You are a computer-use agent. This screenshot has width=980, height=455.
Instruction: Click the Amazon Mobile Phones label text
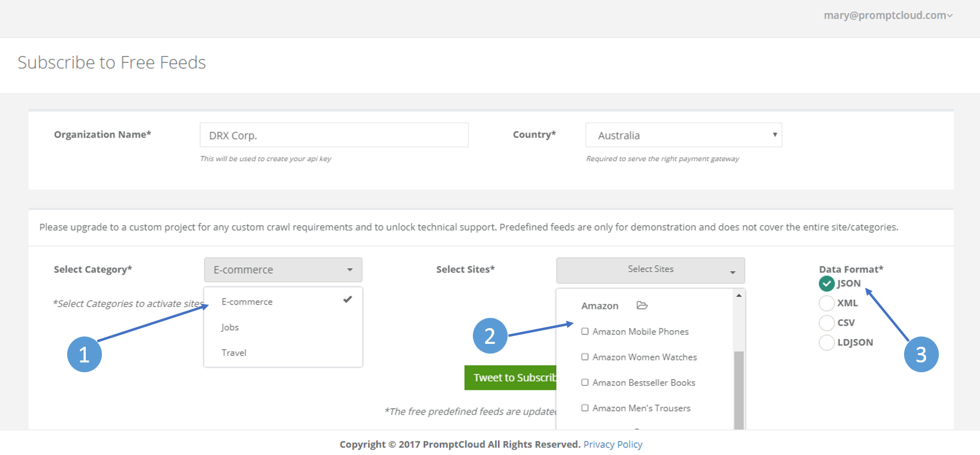(x=640, y=332)
